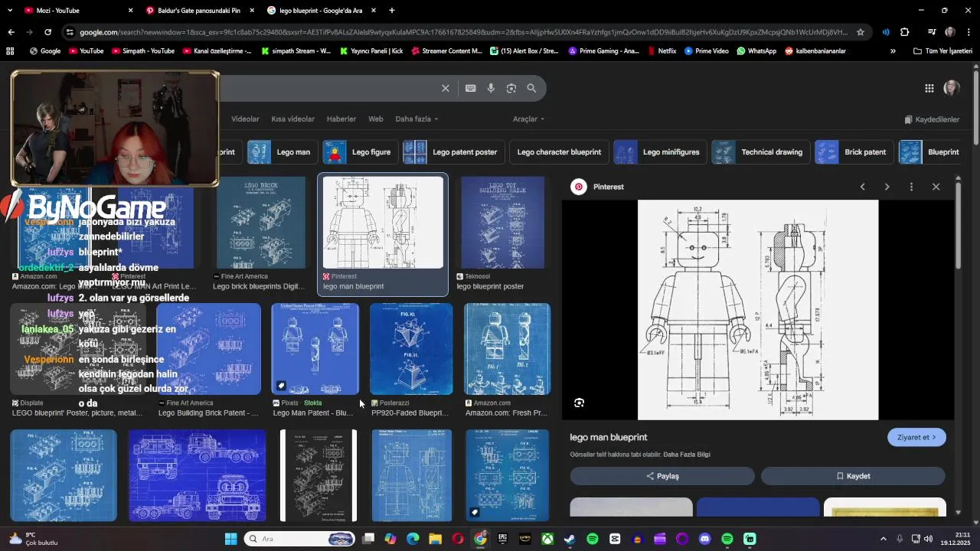Switch to the Haberler tab
980x551 pixels.
(341, 119)
